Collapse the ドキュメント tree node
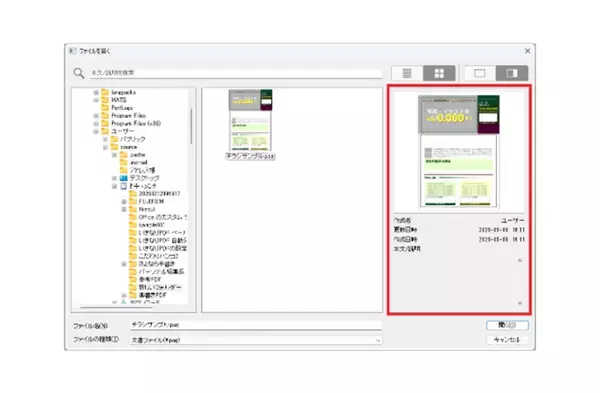The height and width of the screenshot is (393, 600). [114, 186]
